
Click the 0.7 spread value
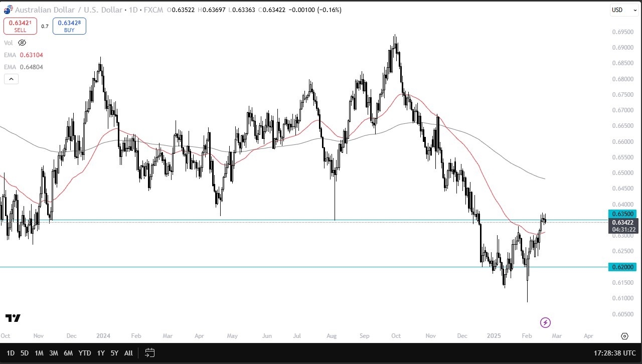click(x=45, y=26)
